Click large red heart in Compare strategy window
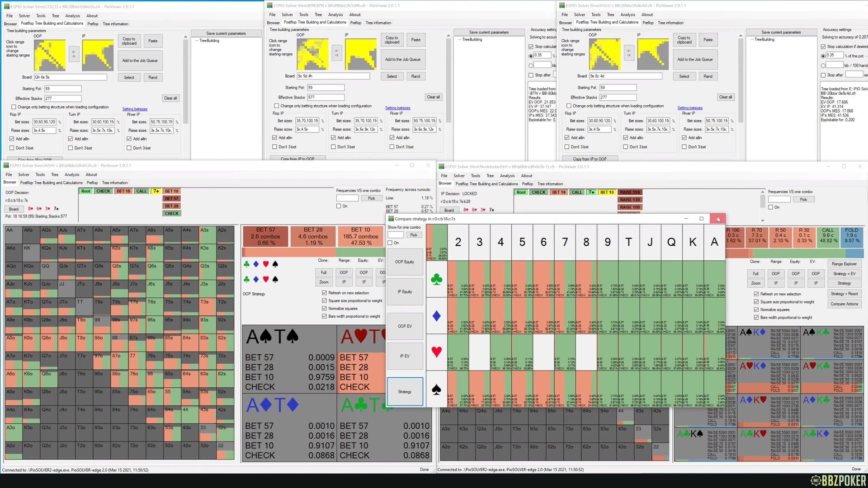Viewport: 868px width, 488px height. pyautogui.click(x=436, y=352)
